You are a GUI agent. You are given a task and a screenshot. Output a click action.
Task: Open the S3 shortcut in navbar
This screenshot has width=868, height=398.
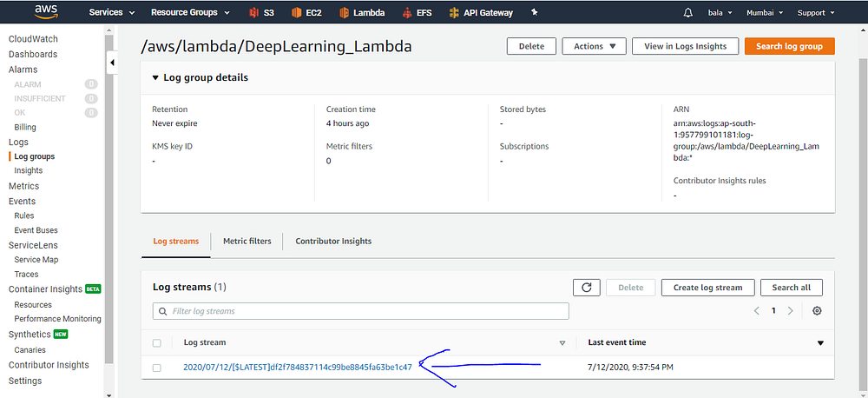coord(261,12)
